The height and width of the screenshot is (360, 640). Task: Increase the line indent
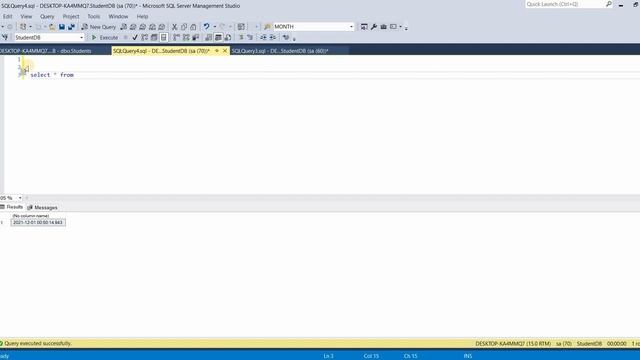[273, 38]
